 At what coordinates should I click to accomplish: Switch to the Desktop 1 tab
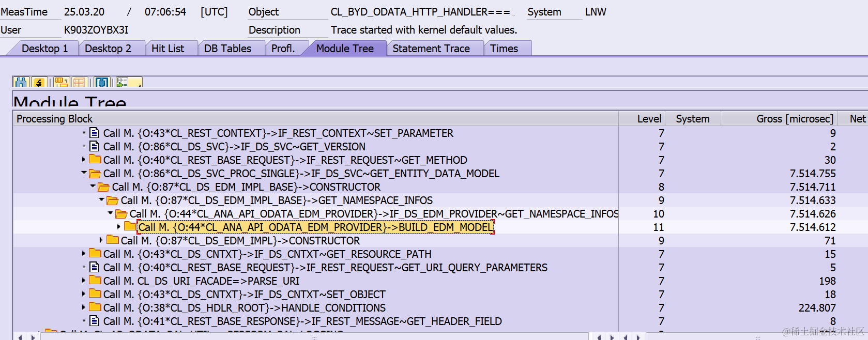point(45,49)
